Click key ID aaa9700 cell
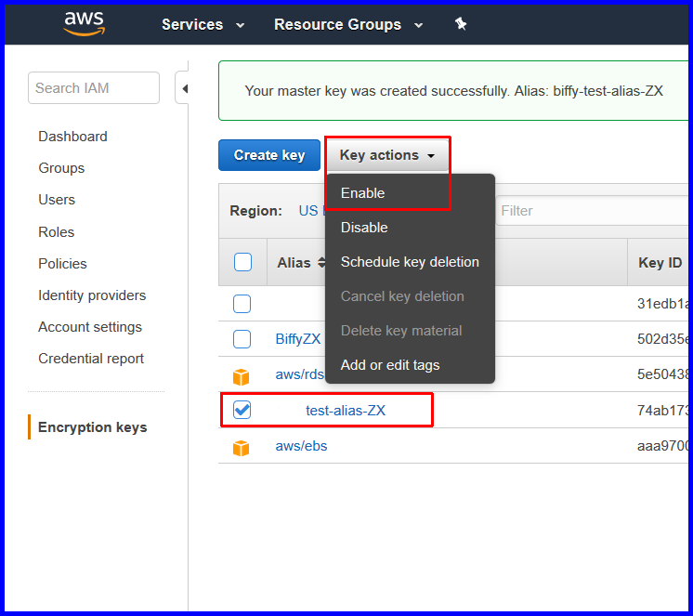The width and height of the screenshot is (693, 616). point(662,446)
